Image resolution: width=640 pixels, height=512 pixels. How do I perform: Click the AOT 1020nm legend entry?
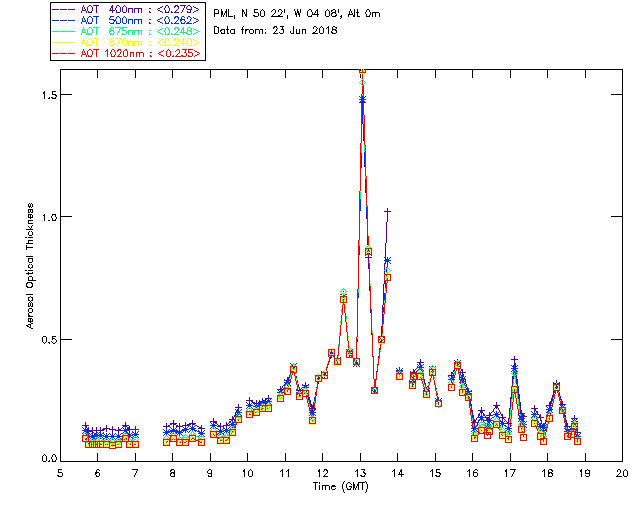coord(127,53)
